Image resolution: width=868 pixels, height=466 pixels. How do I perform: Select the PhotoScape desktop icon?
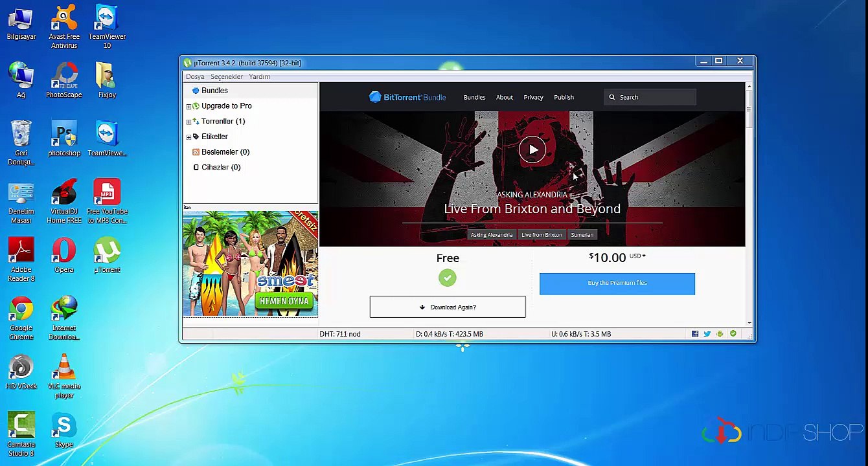64,81
